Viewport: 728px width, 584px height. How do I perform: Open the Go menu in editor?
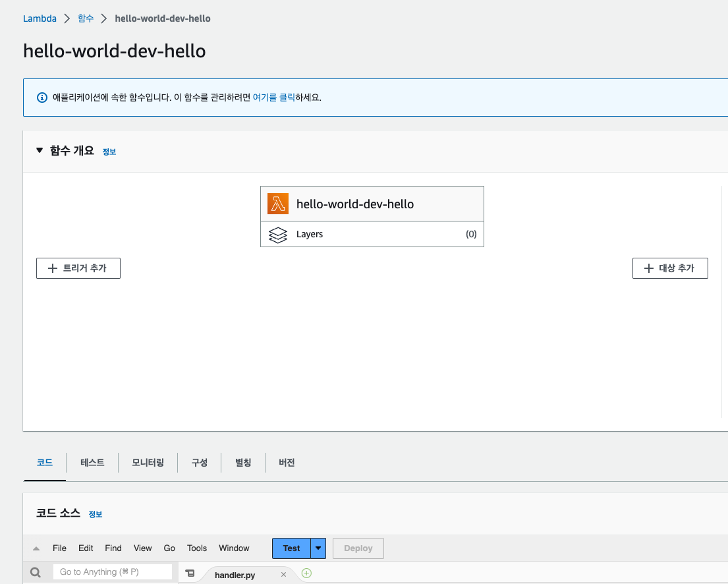(169, 548)
